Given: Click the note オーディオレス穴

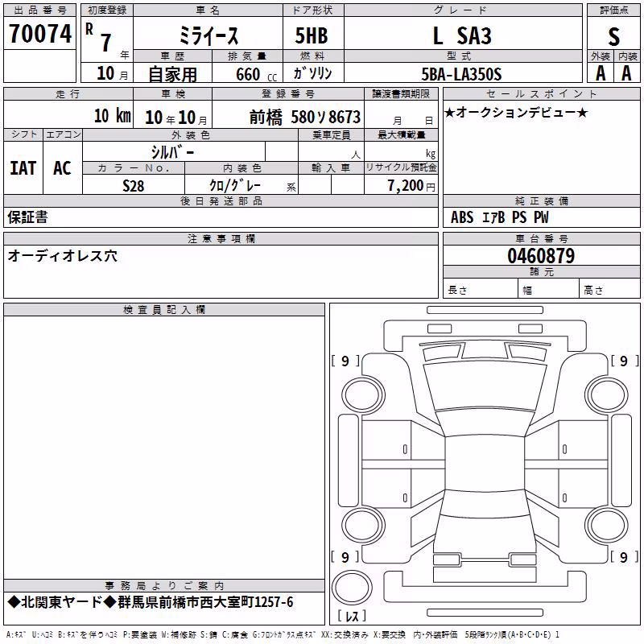Looking at the screenshot, I should [x=63, y=256].
